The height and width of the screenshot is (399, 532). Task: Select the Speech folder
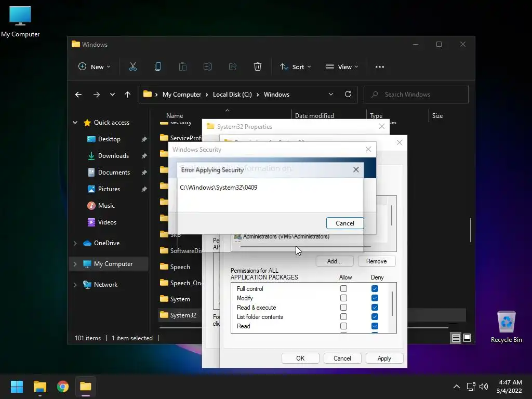pyautogui.click(x=180, y=267)
